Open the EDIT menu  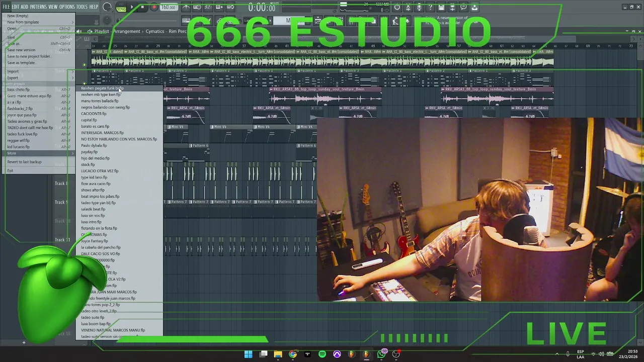pos(16,7)
